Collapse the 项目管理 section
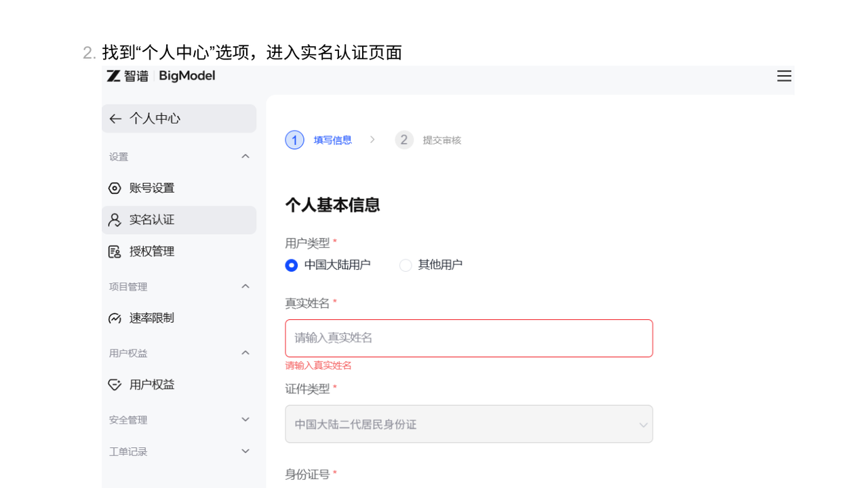The image size is (868, 488). click(245, 286)
